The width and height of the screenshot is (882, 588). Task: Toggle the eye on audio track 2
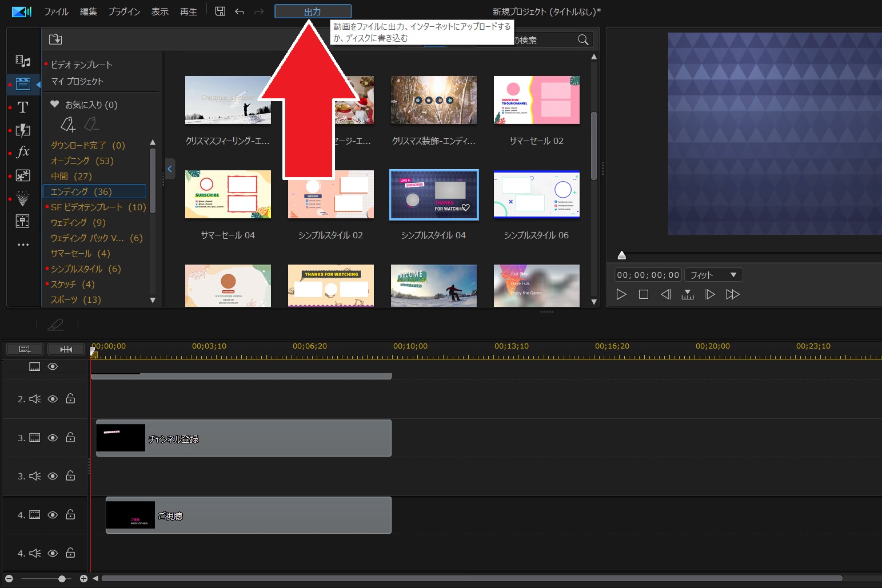pyautogui.click(x=53, y=399)
